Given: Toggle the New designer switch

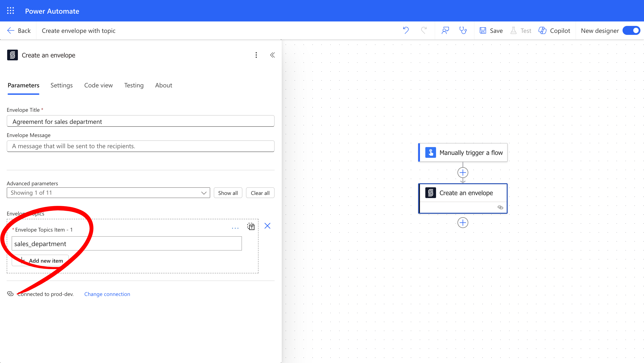Looking at the screenshot, I should click(631, 30).
